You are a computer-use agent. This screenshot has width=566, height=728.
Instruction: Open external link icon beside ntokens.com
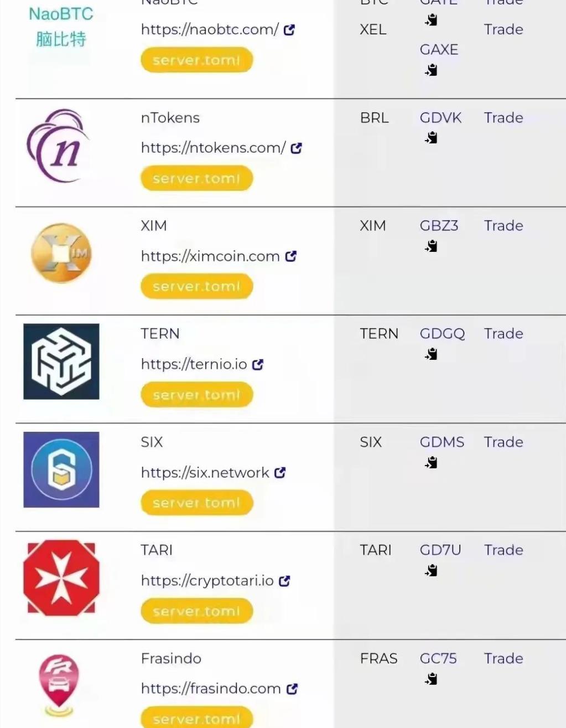click(x=297, y=148)
